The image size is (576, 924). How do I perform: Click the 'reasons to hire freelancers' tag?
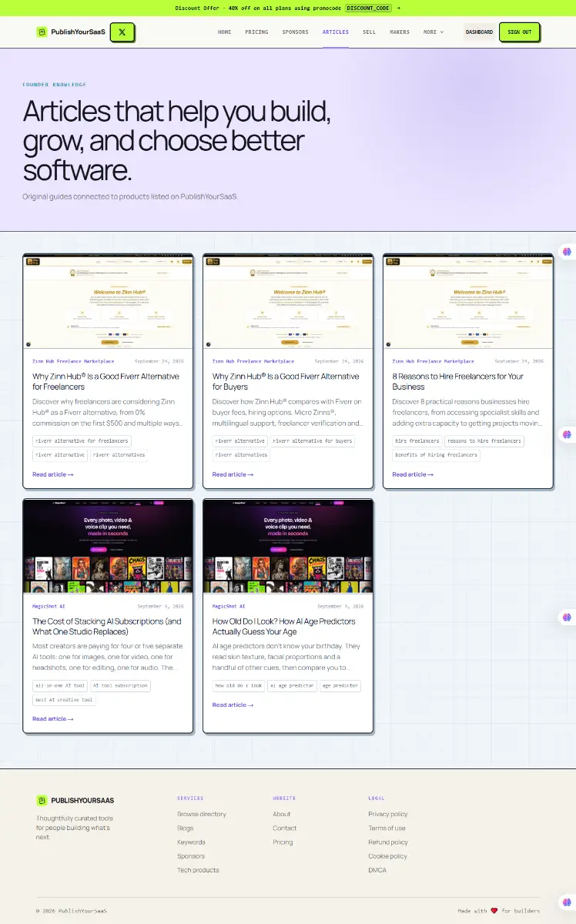[x=484, y=441]
